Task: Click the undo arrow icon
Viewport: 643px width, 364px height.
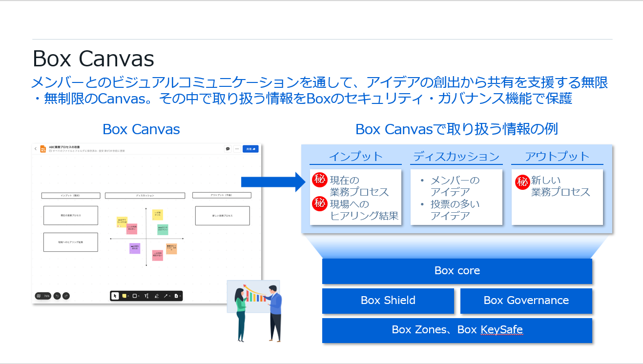Action: coord(57,296)
